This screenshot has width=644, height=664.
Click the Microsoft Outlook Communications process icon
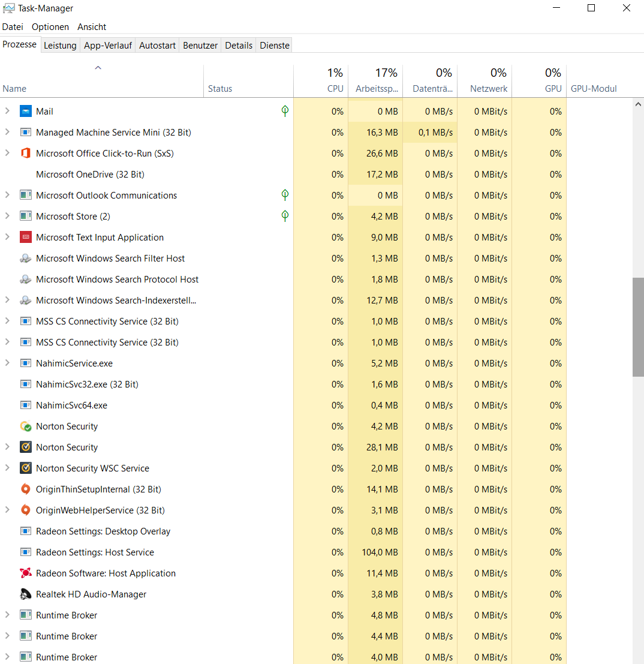(x=26, y=195)
